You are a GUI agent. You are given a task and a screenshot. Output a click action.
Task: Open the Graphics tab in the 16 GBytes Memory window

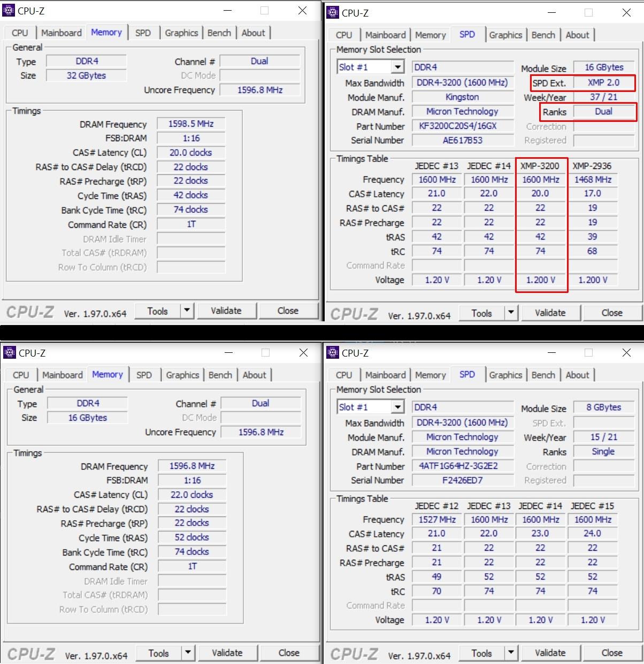click(182, 375)
